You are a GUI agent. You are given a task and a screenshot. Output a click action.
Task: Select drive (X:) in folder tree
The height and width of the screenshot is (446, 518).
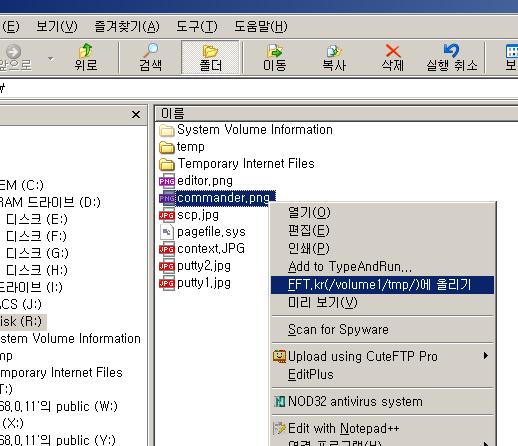pos(13,423)
